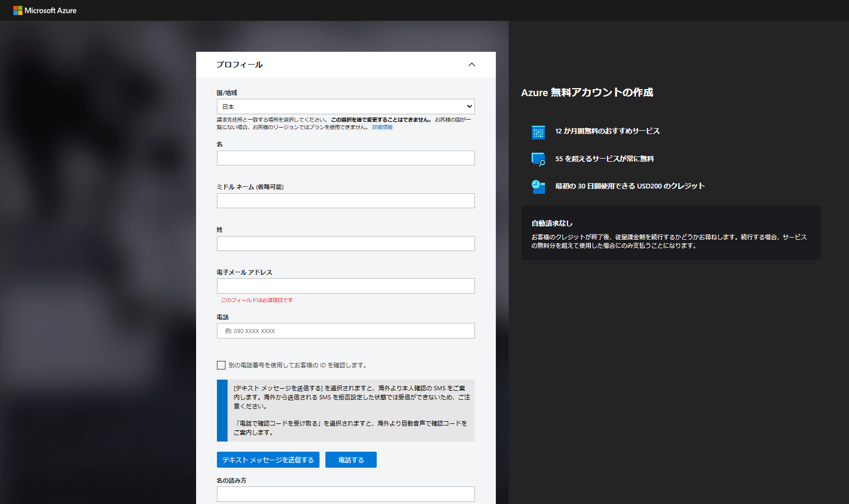Click 55 を超えるサービスが常に無料 text
Screen dimensions: 849x504
604,159
